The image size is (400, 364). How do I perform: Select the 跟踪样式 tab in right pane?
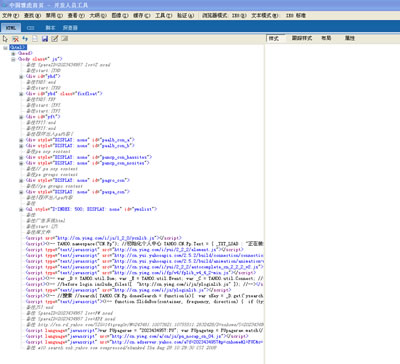302,38
